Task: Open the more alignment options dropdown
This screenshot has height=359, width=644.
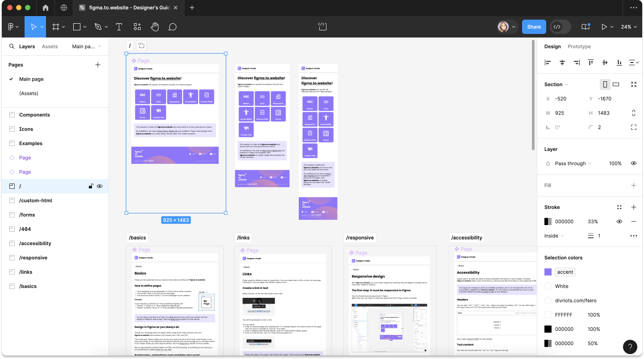Action: pyautogui.click(x=634, y=63)
